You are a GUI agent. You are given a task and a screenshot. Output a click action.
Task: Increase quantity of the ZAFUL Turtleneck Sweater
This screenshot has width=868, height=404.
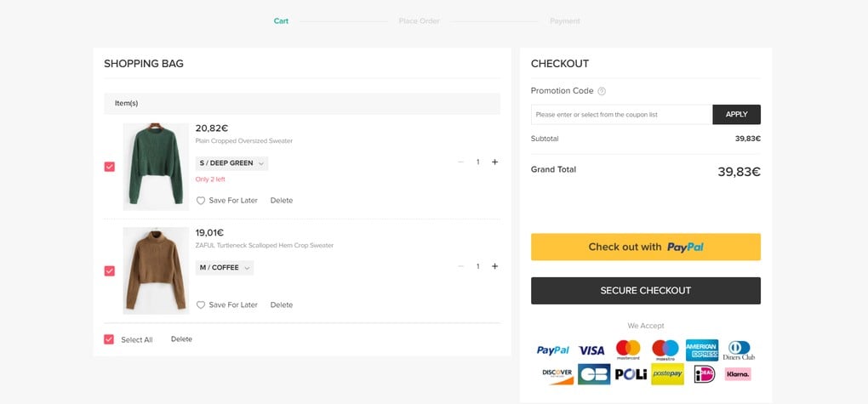(494, 266)
